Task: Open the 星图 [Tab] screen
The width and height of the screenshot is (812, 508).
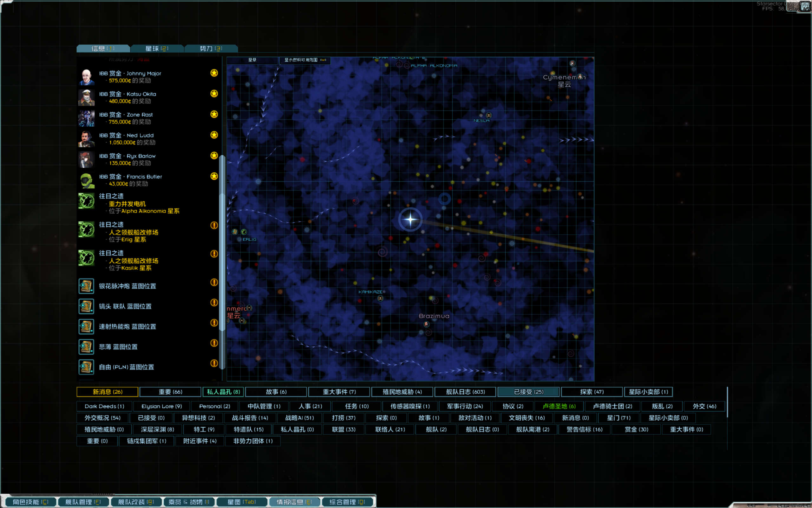Action: pos(242,502)
